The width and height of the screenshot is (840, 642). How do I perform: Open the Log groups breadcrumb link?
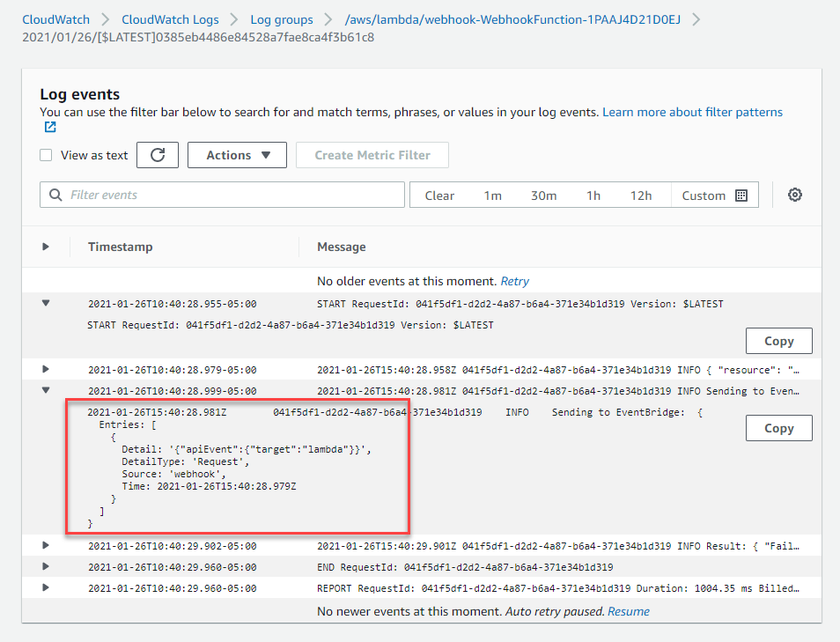(x=281, y=18)
